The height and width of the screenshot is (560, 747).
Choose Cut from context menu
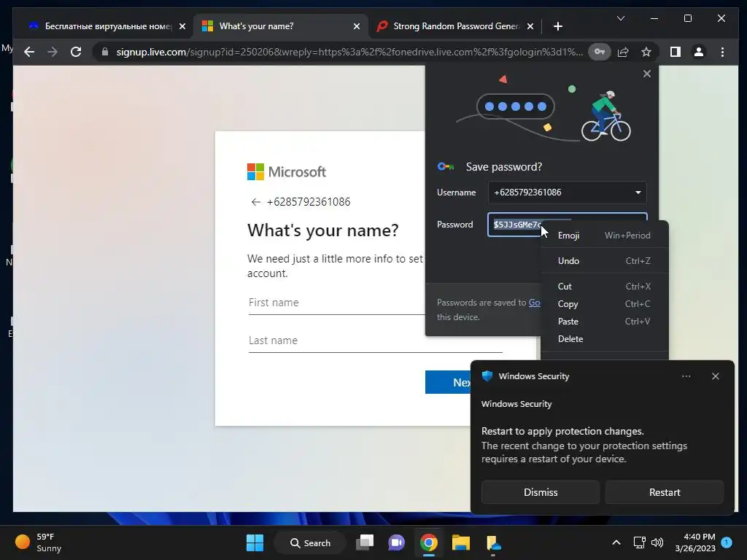[604, 286]
